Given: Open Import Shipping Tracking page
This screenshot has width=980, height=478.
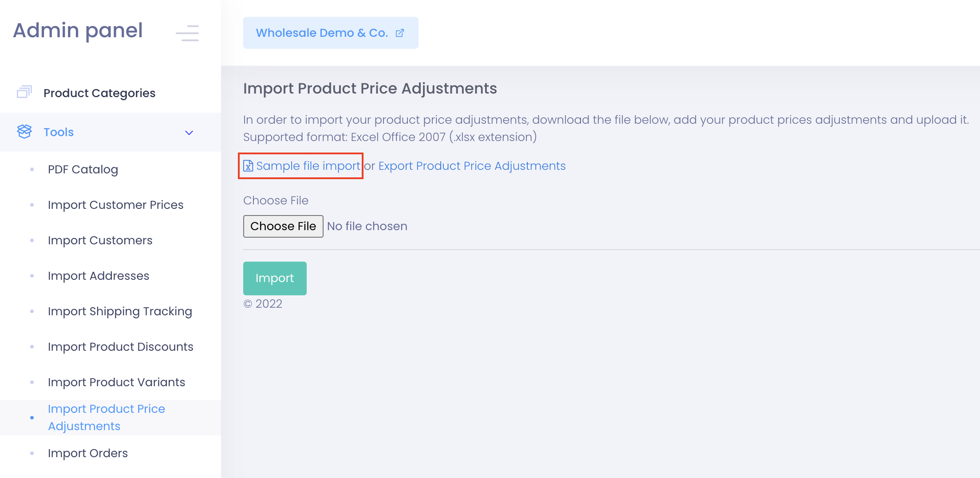Looking at the screenshot, I should [120, 311].
